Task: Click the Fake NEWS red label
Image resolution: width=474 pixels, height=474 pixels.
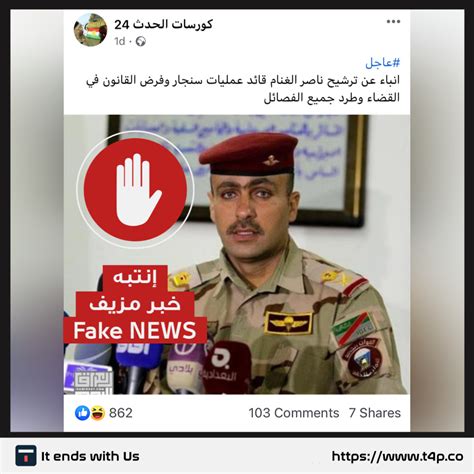Action: coord(135,331)
